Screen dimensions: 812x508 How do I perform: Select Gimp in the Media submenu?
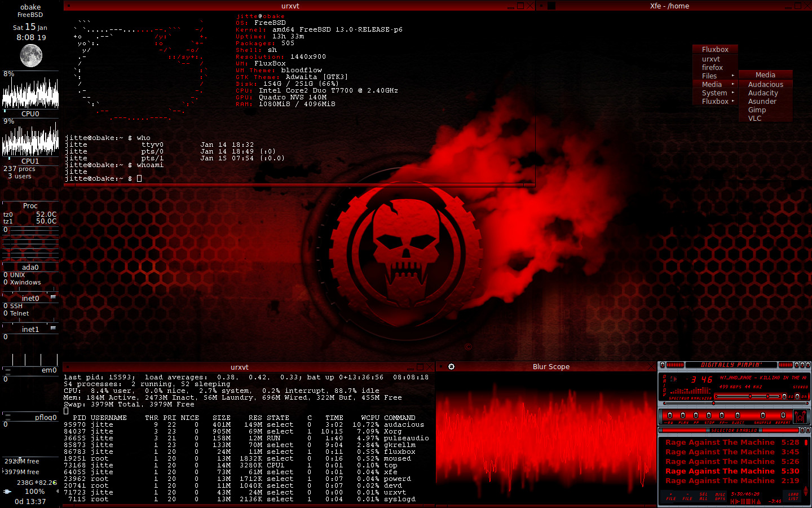coord(766,110)
